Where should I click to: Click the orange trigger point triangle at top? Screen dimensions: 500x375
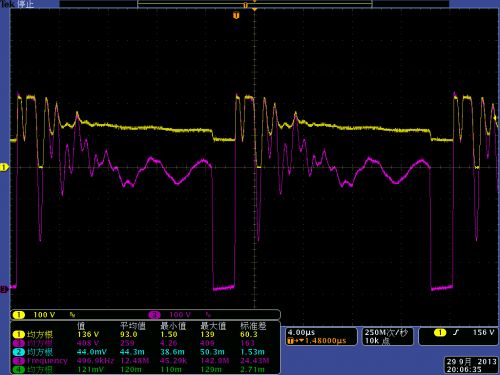pyautogui.click(x=255, y=10)
